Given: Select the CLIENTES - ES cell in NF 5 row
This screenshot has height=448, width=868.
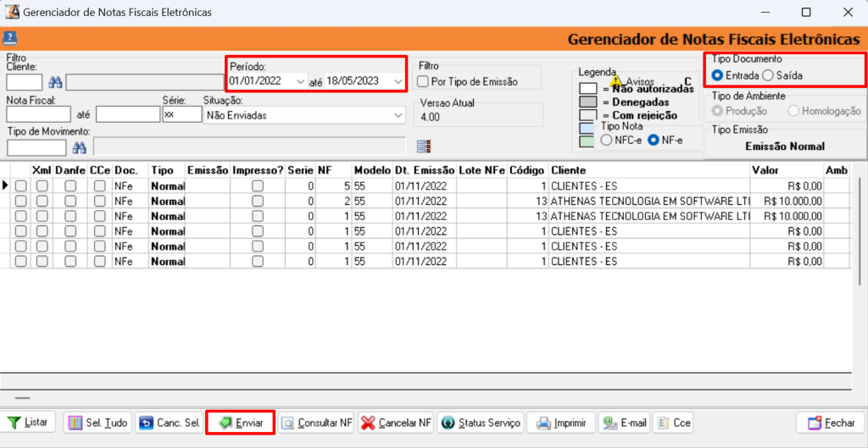Looking at the screenshot, I should click(x=649, y=186).
